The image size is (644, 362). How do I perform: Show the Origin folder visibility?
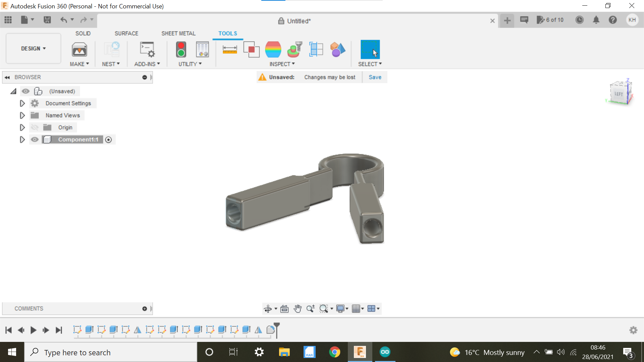point(35,127)
